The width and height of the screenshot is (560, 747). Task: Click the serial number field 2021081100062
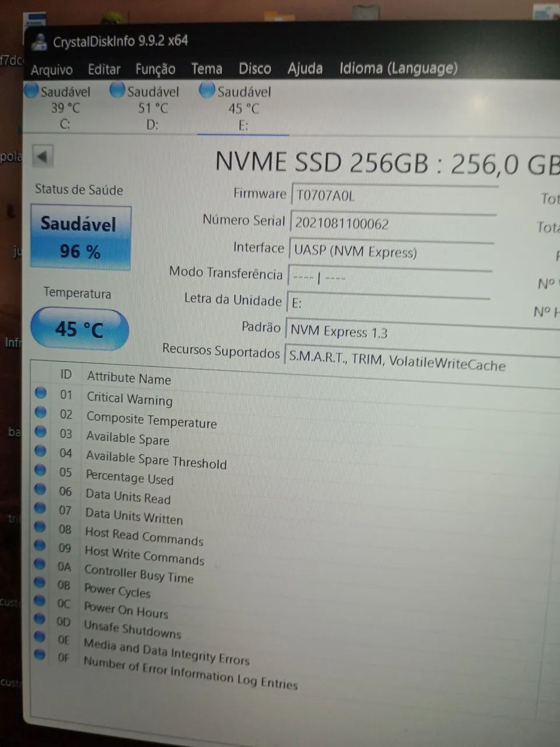point(393,224)
